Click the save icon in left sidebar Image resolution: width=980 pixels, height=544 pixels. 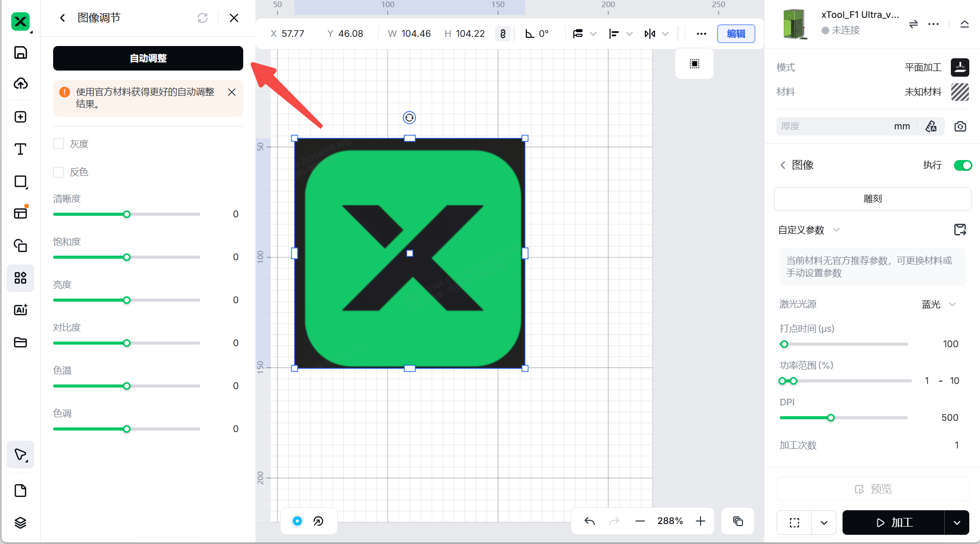(20, 53)
